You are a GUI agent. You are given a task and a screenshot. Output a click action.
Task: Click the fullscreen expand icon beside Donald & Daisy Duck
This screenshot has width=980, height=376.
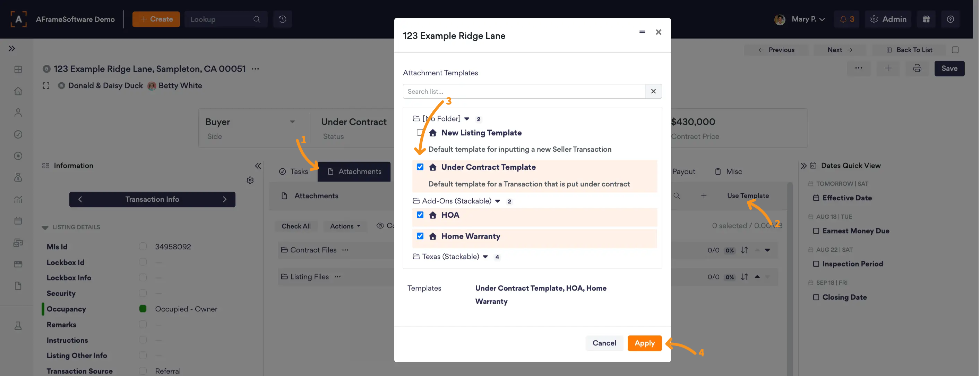coord(46,86)
